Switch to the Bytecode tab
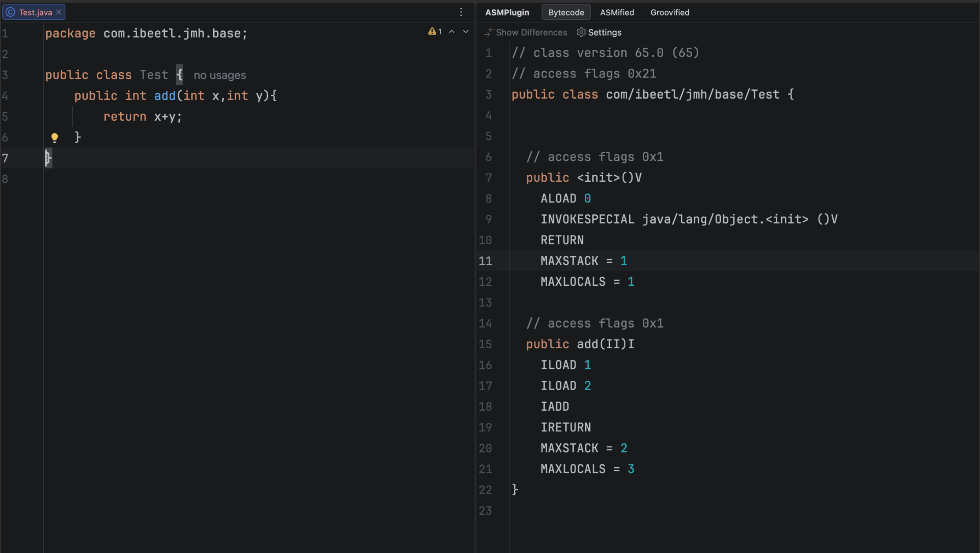This screenshot has height=553, width=980. (566, 12)
